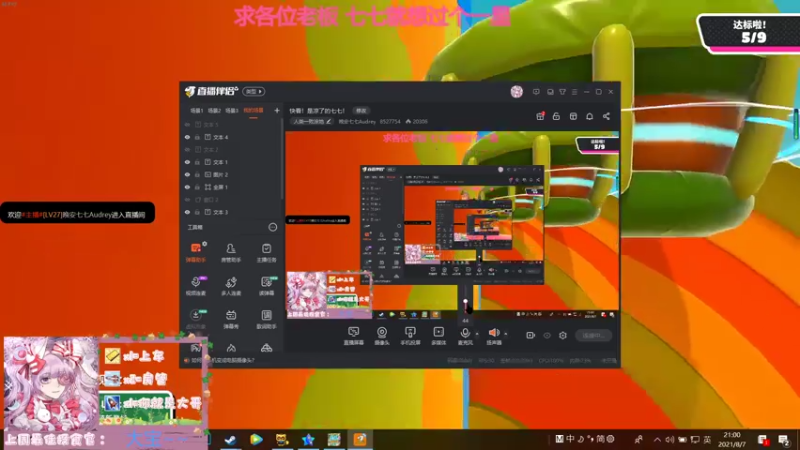Image resolution: width=800 pixels, height=450 pixels.
Task: Select the 文本 4 layer row
Action: [x=232, y=137]
